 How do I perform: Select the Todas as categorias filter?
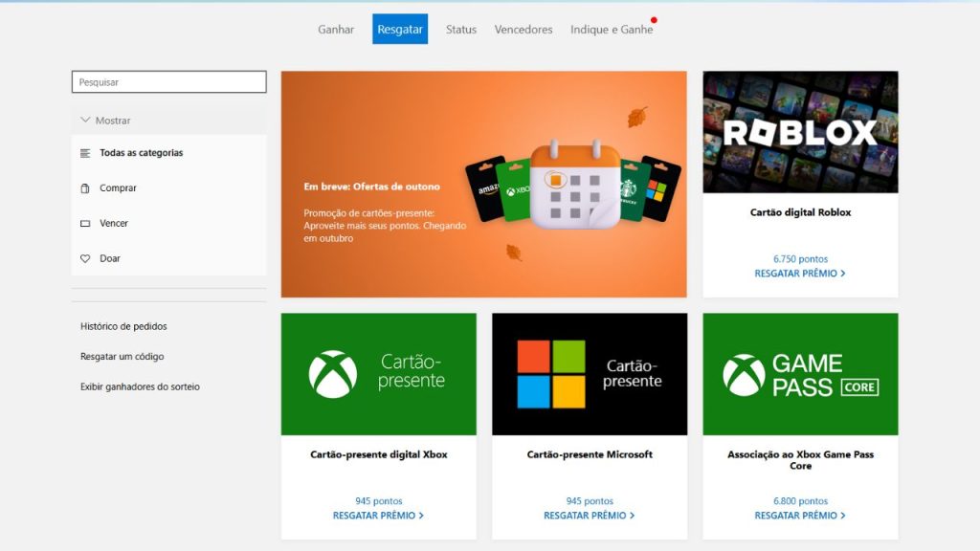[142, 152]
